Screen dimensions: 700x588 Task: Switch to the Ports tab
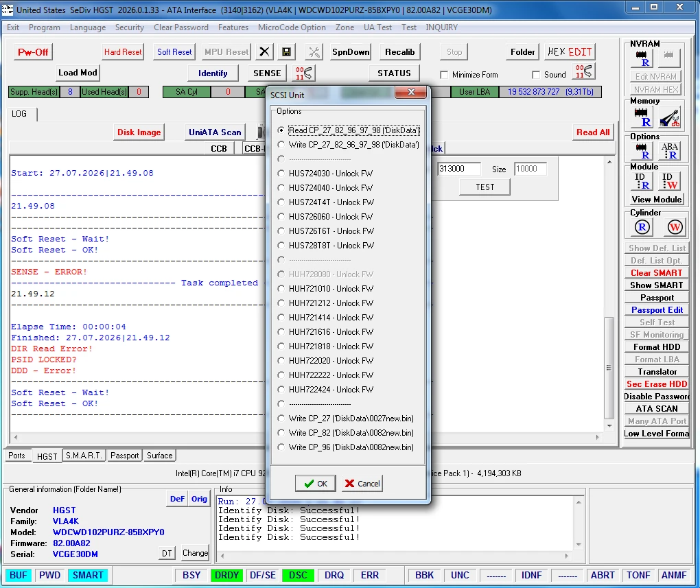(x=17, y=456)
